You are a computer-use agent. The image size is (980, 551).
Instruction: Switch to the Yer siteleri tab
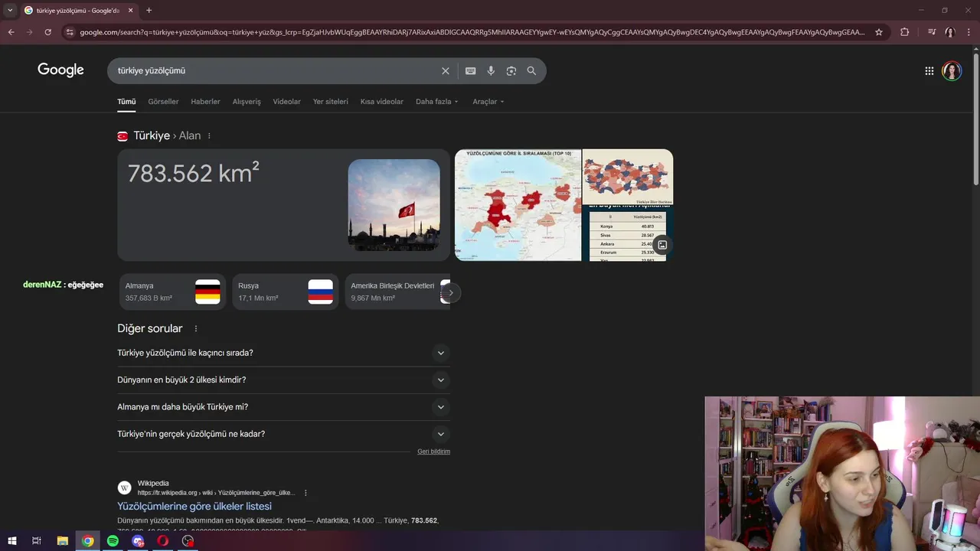pyautogui.click(x=330, y=101)
